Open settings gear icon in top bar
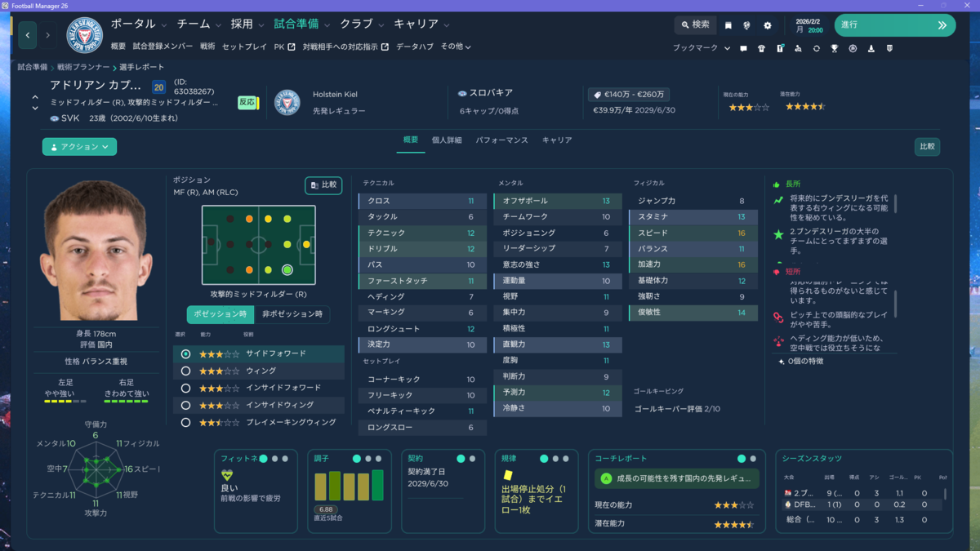 click(x=768, y=25)
